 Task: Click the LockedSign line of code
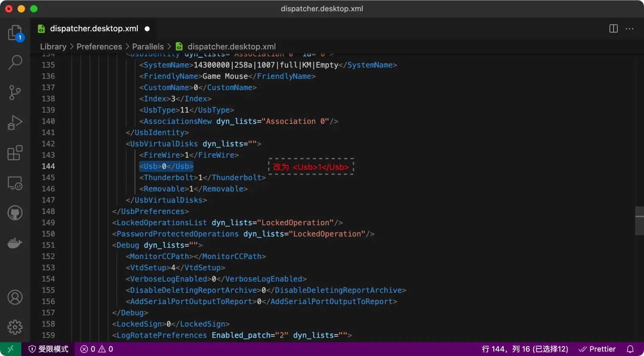point(171,324)
